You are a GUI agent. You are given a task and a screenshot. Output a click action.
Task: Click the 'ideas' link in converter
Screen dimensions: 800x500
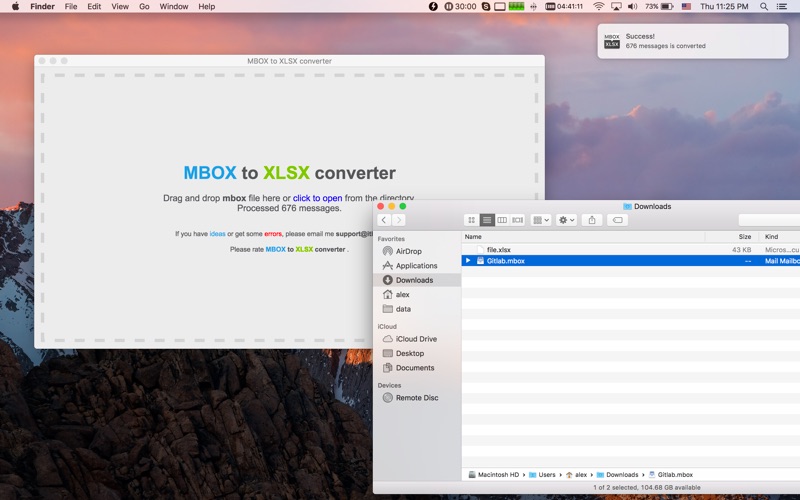217,234
